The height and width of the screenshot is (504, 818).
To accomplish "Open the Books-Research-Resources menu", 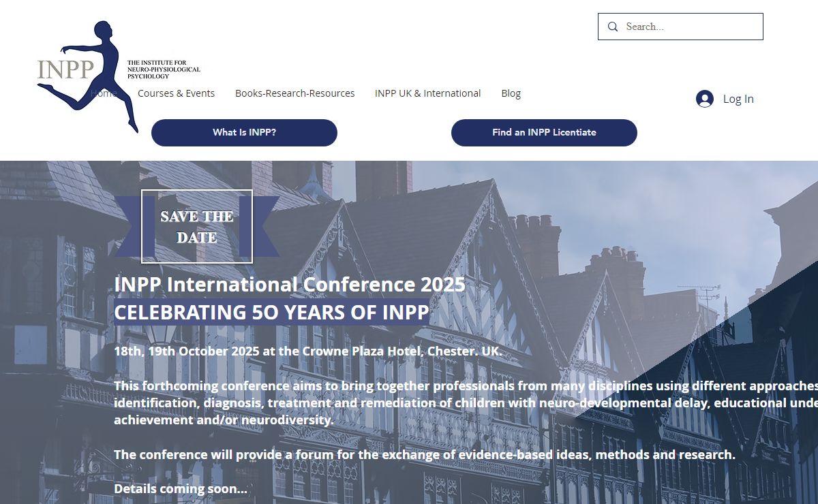I will (294, 93).
